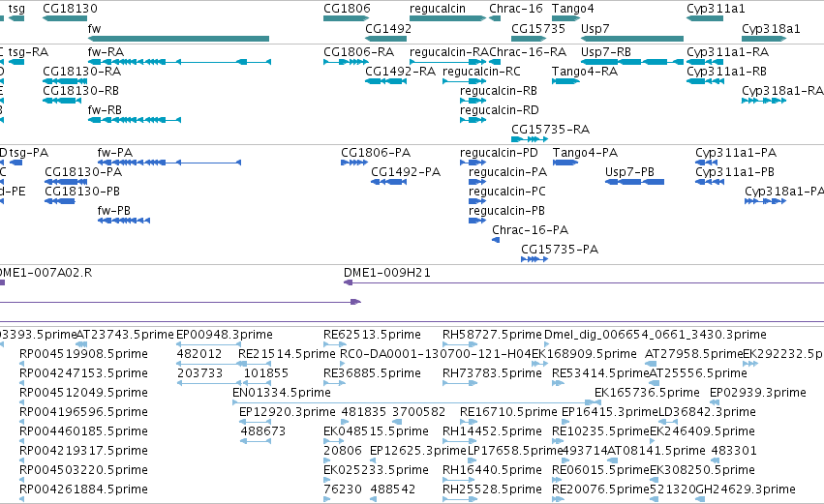Click the tsg-RA transcript

[x=16, y=62]
